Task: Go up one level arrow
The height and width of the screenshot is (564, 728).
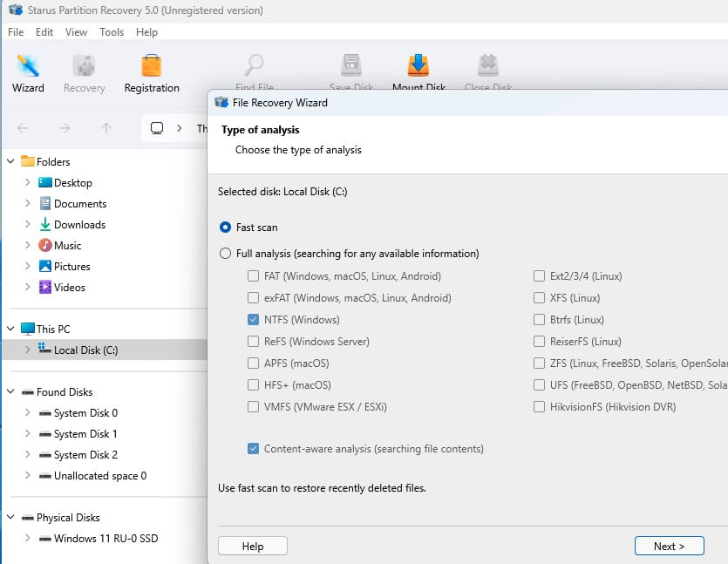Action: click(106, 128)
